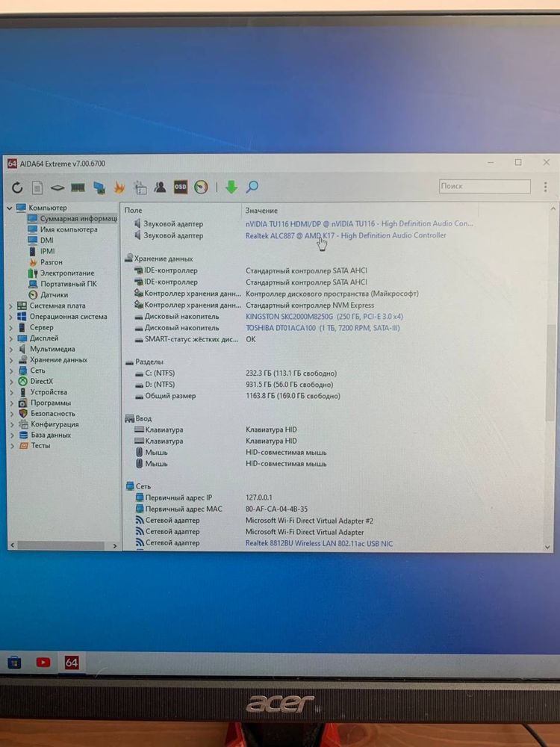Click the Refresh toolbar icon

(17, 187)
